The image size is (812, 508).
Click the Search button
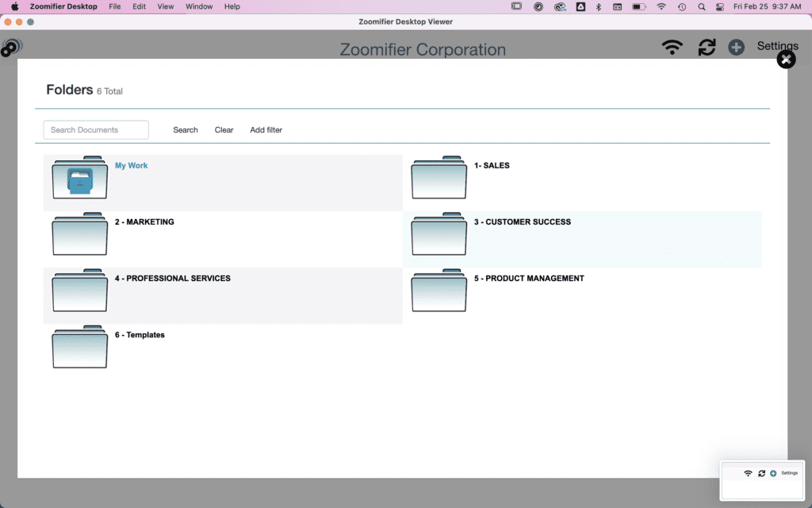(186, 130)
